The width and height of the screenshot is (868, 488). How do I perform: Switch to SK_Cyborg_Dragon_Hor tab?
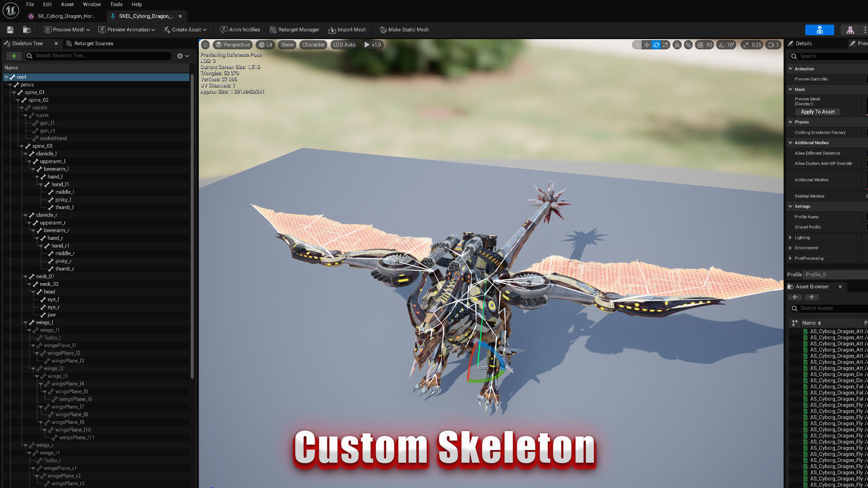tap(62, 16)
